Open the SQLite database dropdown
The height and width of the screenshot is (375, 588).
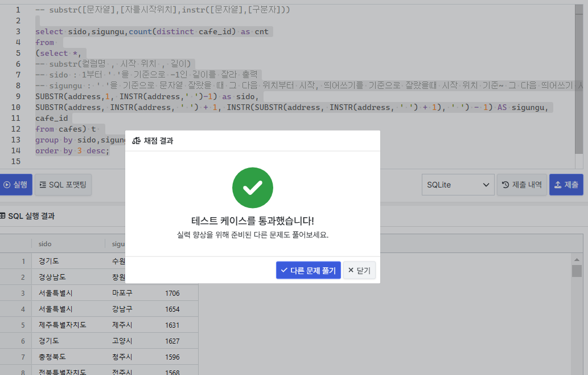pos(458,185)
